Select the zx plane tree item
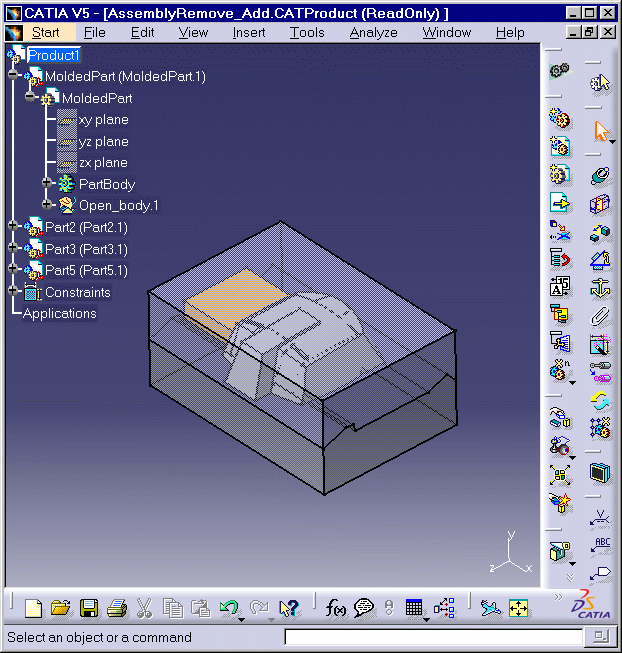Screen dimensions: 622x653 (x=103, y=163)
